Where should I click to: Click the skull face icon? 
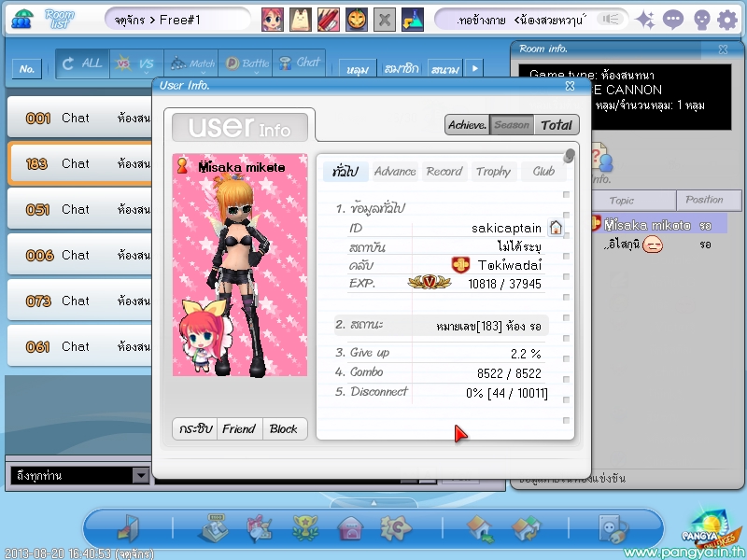(701, 20)
